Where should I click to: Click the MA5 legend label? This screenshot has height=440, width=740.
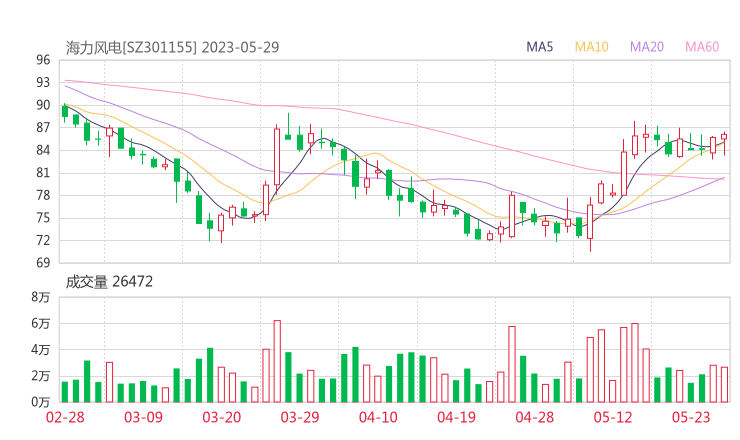tap(539, 47)
